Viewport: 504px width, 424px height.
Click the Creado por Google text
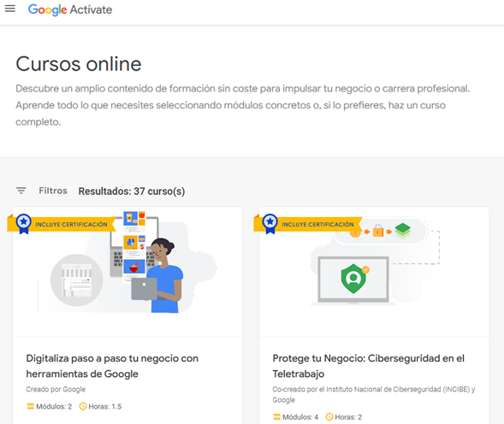click(56, 389)
